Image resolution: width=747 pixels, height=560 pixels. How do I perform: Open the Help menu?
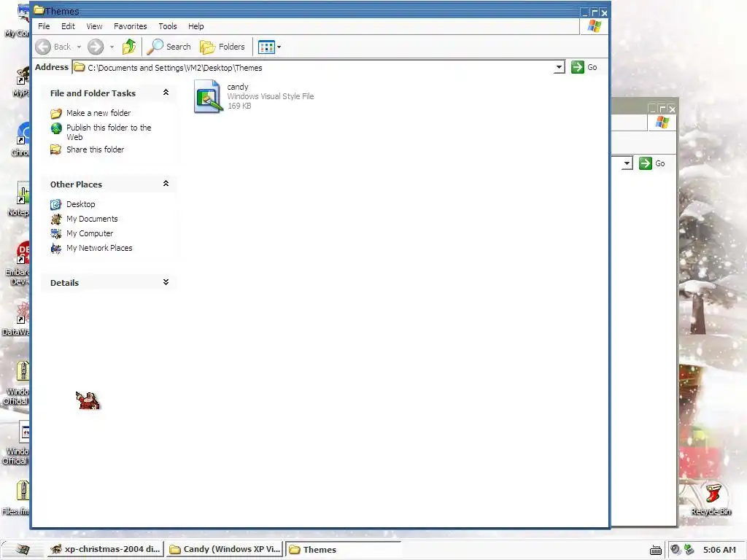click(x=196, y=26)
